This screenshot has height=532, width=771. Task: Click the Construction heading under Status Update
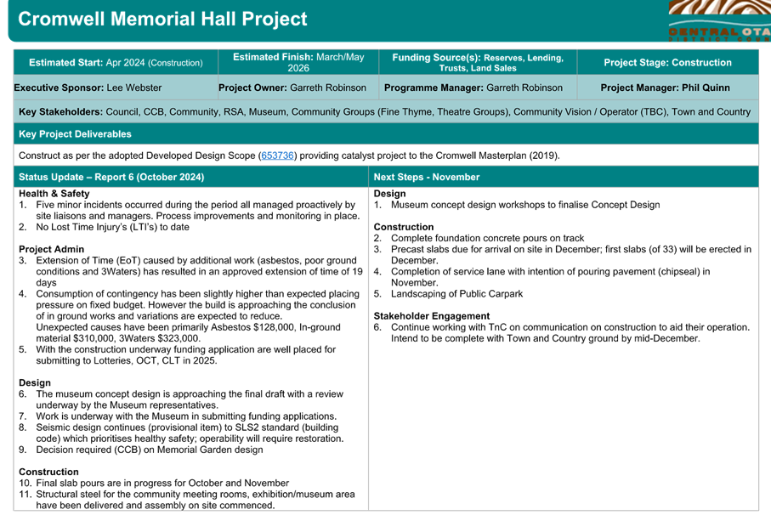48,472
